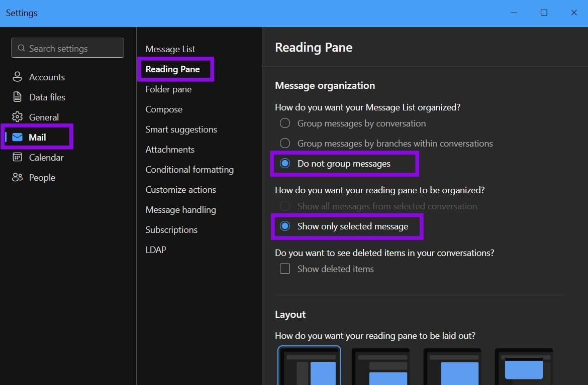Click the General gear icon
The width and height of the screenshot is (588, 385).
tap(17, 117)
